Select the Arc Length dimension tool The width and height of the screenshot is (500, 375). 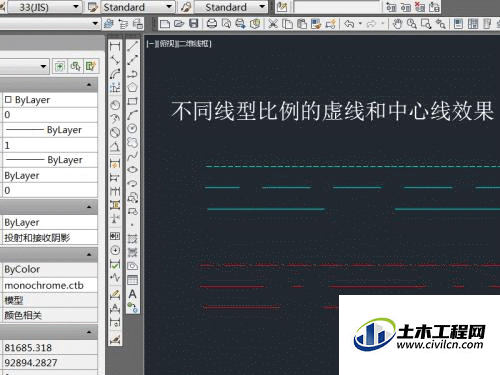pyautogui.click(x=115, y=74)
